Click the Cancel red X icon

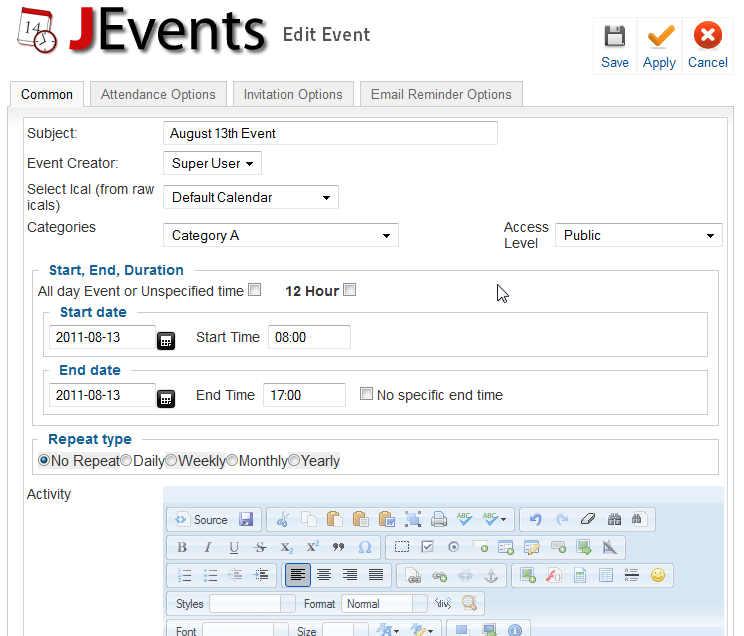pos(707,35)
